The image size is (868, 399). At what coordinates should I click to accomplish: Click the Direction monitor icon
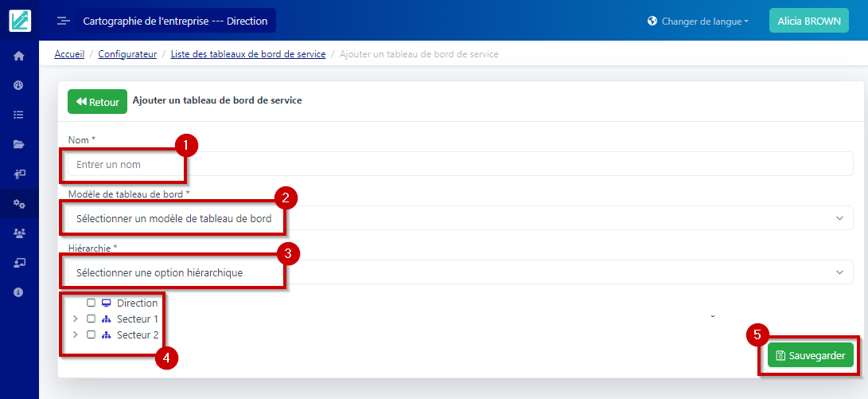click(107, 303)
